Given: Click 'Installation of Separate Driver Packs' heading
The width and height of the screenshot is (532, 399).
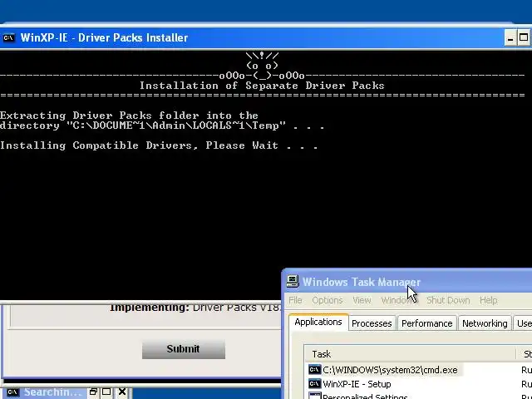Looking at the screenshot, I should (x=262, y=86).
